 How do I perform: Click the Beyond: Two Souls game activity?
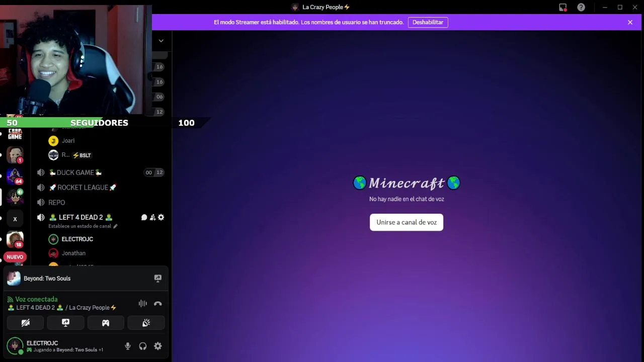coord(47,278)
